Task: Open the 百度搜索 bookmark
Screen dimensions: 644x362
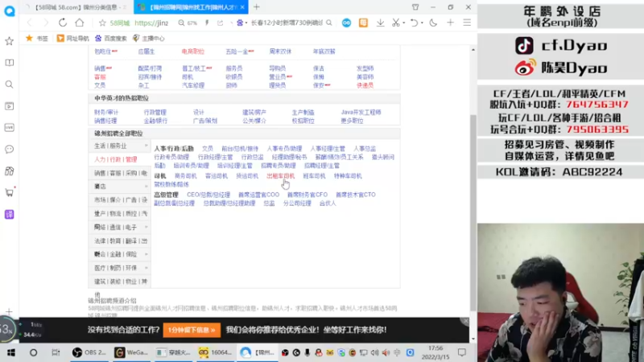Action: click(x=111, y=38)
